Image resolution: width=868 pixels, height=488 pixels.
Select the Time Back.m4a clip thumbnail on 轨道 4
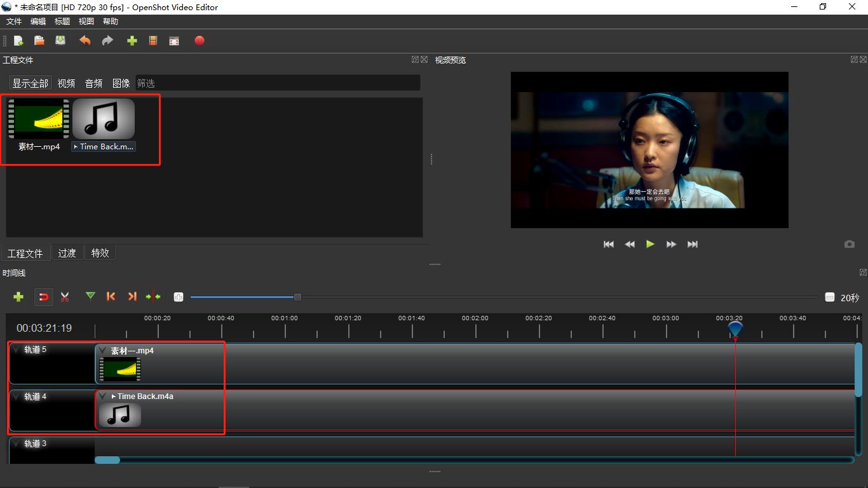pyautogui.click(x=120, y=415)
